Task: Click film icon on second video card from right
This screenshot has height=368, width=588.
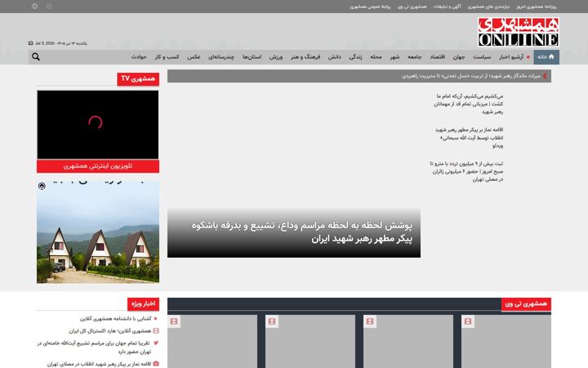Action: tap(370, 321)
